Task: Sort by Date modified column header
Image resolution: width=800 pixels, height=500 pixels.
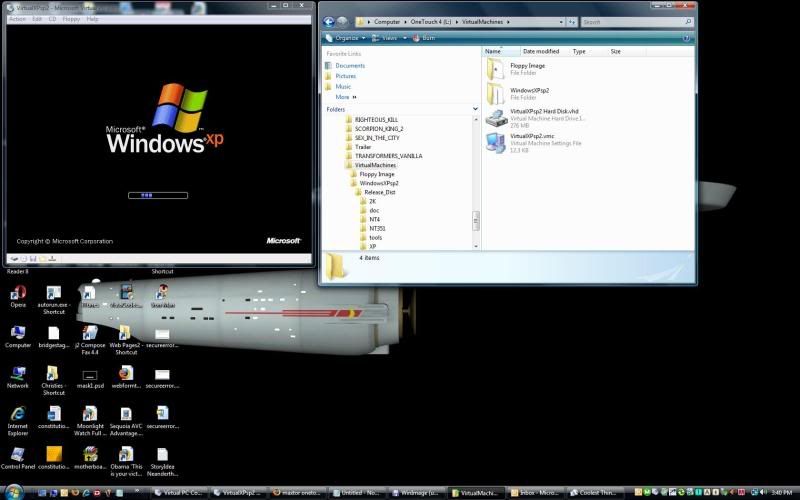Action: coord(541,52)
